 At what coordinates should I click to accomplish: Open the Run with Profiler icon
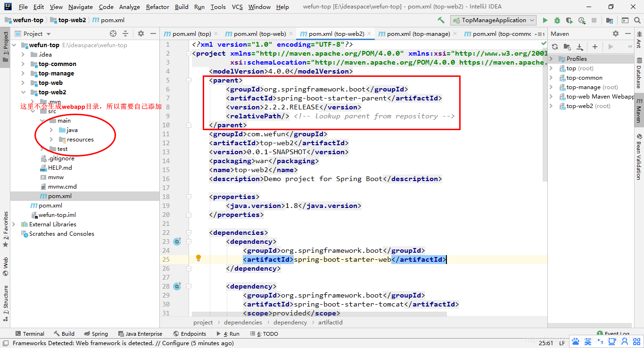582,20
